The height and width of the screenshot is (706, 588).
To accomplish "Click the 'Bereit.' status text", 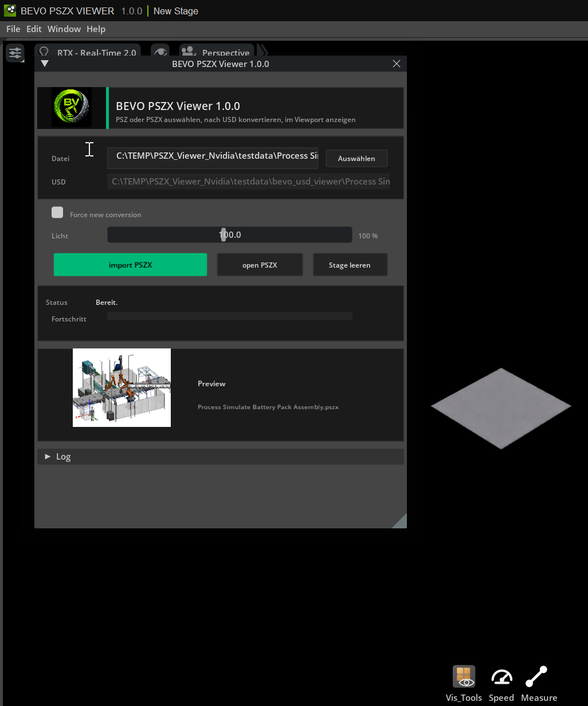I will click(107, 302).
